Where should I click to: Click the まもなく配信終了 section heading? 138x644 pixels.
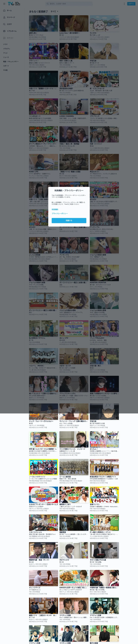(38, 11)
